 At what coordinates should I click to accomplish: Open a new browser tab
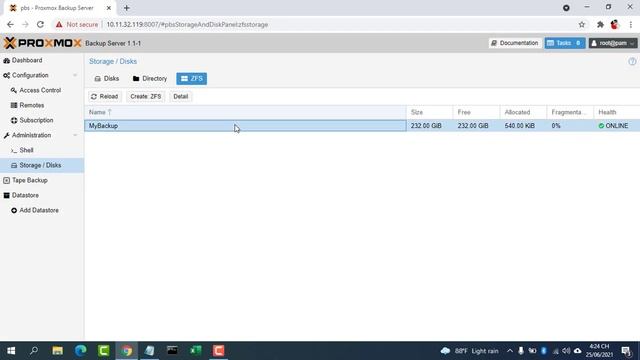(127, 8)
